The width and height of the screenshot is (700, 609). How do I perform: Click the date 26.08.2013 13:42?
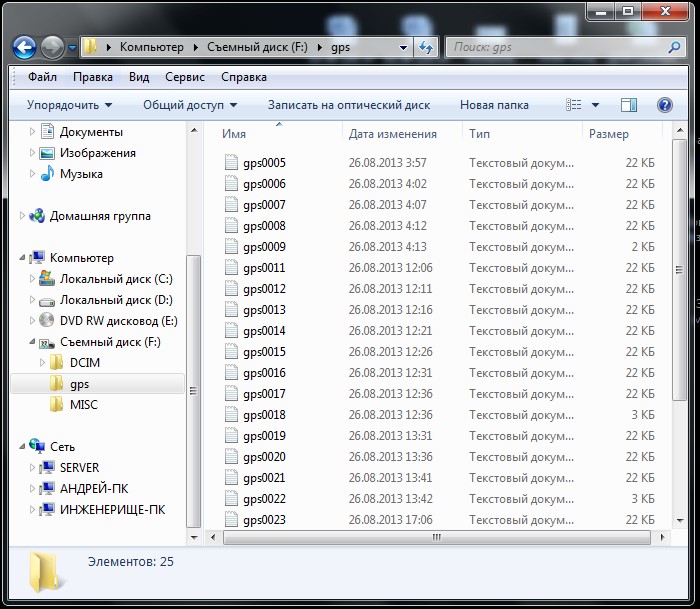tap(391, 499)
